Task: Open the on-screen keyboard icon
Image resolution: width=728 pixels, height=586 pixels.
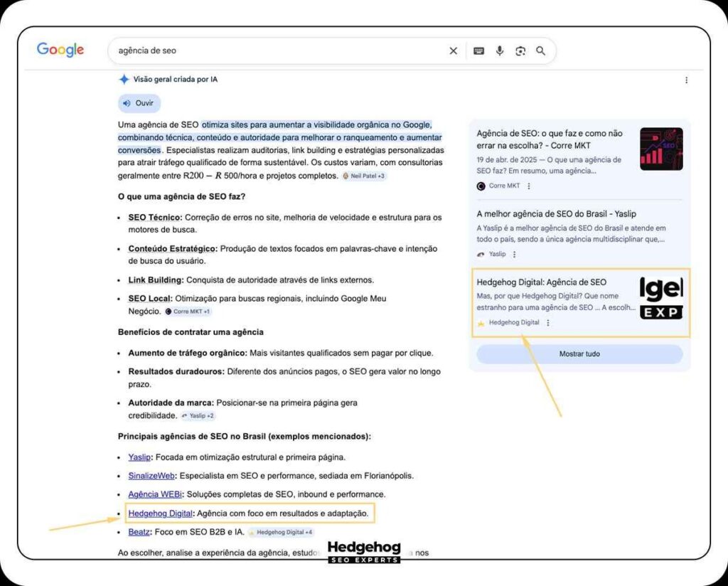Action: point(479,50)
